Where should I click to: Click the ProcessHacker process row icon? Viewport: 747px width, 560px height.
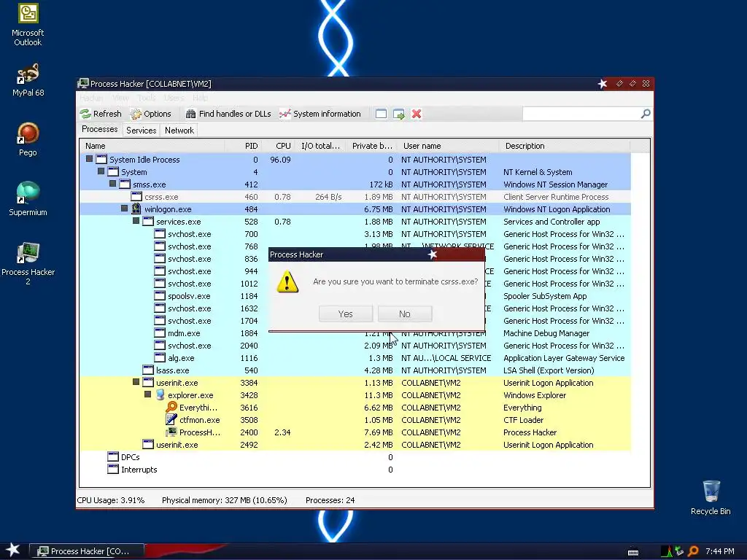[x=171, y=432]
